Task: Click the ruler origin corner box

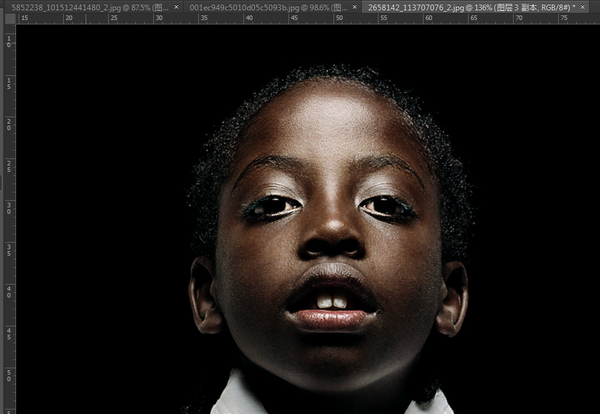Action: click(11, 18)
